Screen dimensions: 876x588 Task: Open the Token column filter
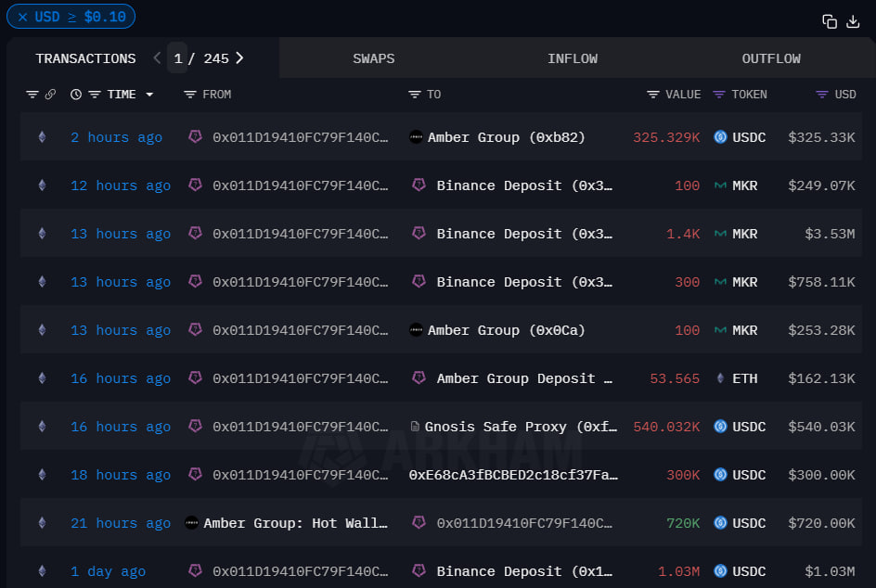pos(719,95)
